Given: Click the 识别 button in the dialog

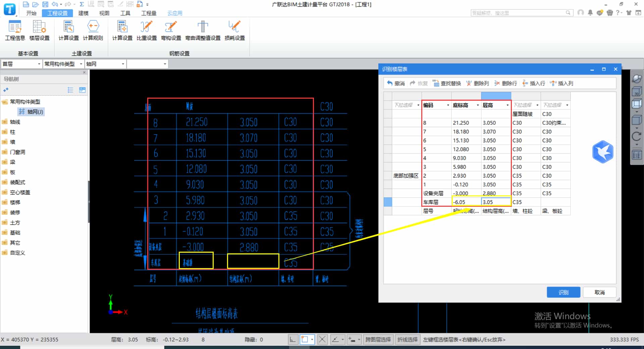Looking at the screenshot, I should [x=563, y=292].
